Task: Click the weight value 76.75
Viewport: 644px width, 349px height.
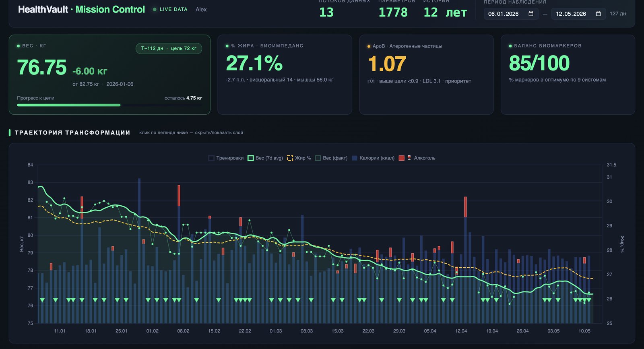Action: (x=42, y=67)
